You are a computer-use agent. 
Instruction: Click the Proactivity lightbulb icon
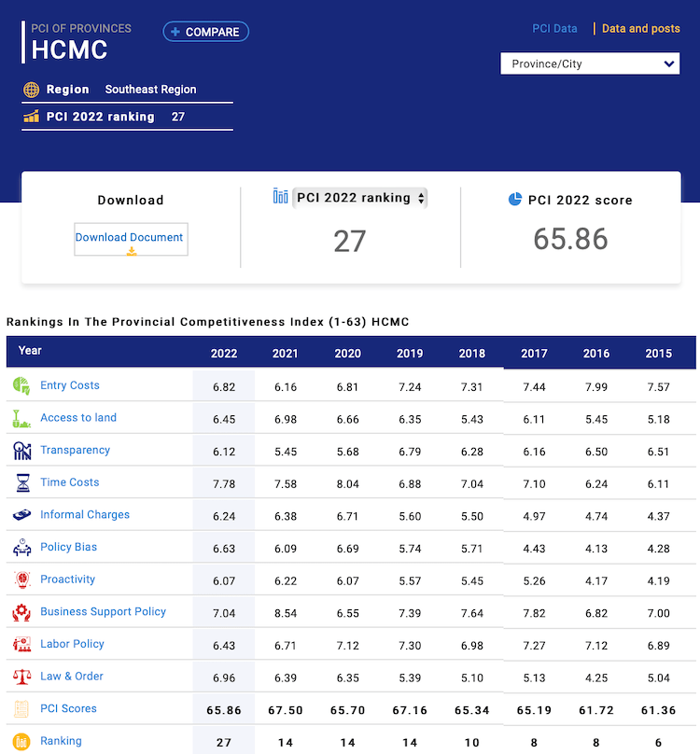[x=21, y=579]
